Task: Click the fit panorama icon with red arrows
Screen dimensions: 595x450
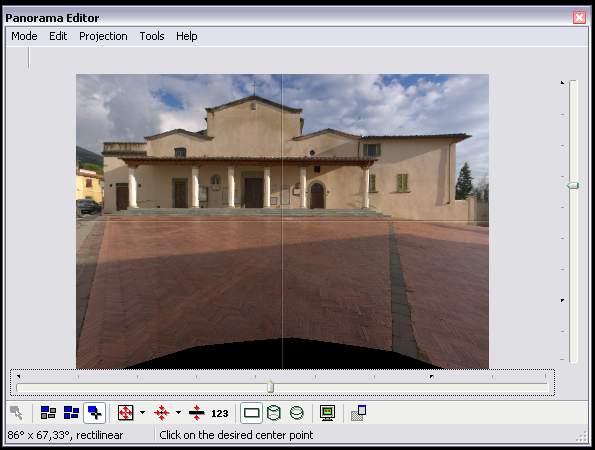Action: coord(126,412)
